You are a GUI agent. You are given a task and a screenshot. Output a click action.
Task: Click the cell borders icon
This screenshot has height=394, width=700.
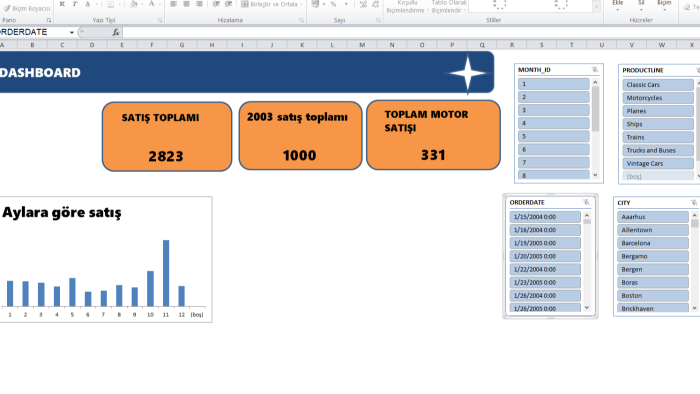click(110, 4)
